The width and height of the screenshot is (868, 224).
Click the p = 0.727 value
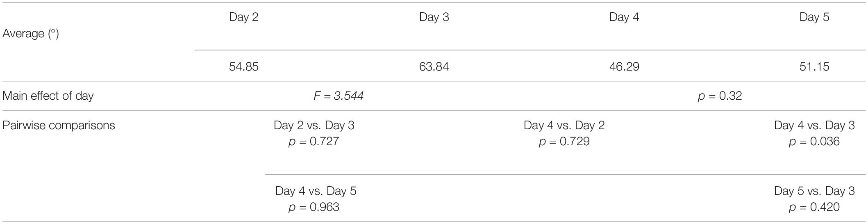(314, 142)
